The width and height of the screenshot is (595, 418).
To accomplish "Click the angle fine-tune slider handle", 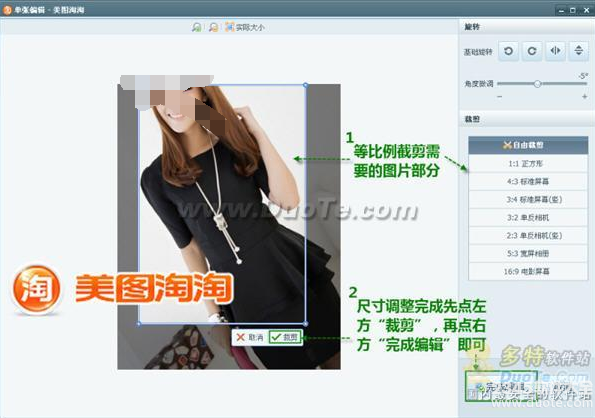I will click(x=537, y=84).
